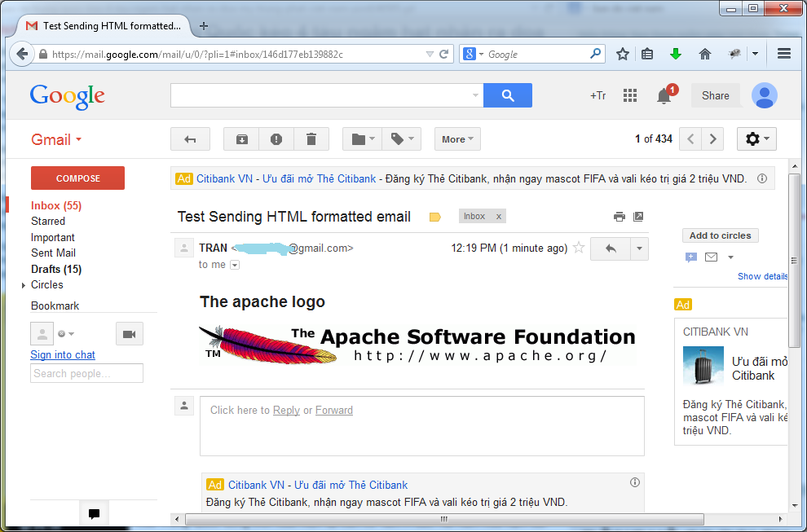The height and width of the screenshot is (532, 807).
Task: Open the Move to folder menu
Action: [362, 139]
